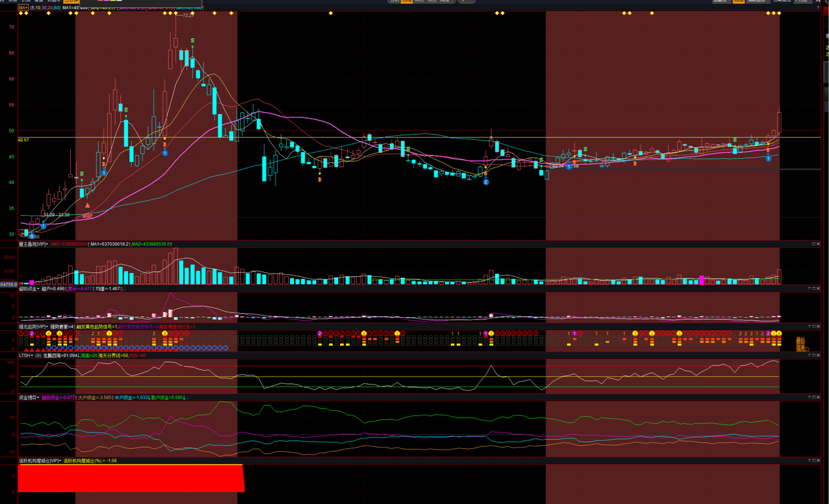Maximize the 量王叠现 volume panel
The height and width of the screenshot is (504, 829).
coord(814,244)
